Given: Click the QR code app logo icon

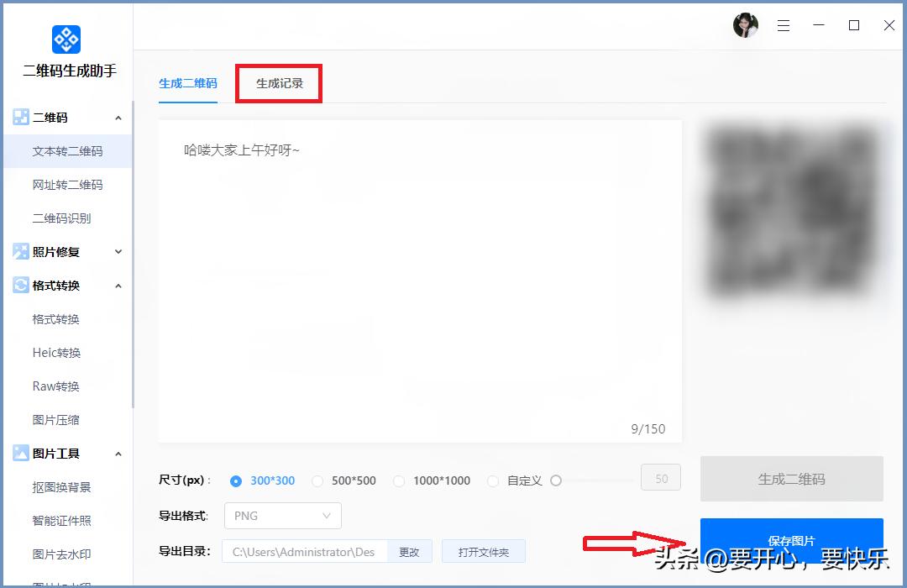Looking at the screenshot, I should click(66, 39).
